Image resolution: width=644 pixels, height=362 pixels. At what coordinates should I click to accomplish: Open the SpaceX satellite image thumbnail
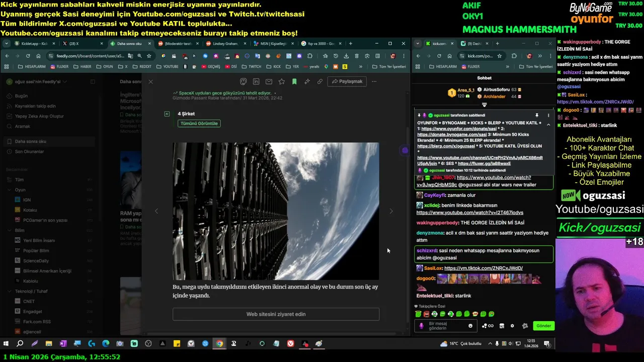[x=276, y=211]
